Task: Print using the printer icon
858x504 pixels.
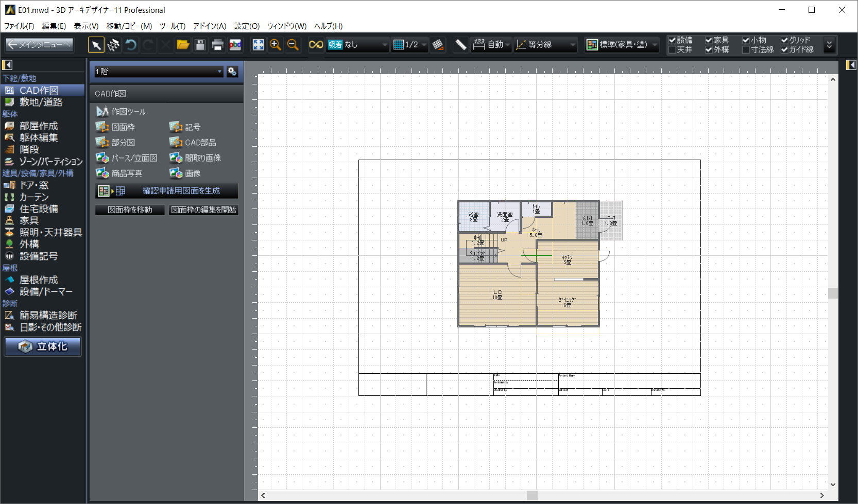Action: pos(217,45)
